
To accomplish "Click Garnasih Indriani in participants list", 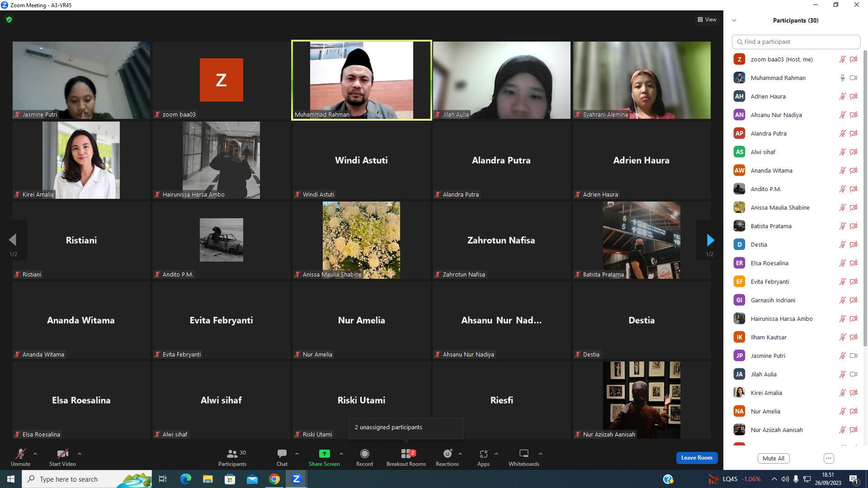I will click(x=795, y=300).
